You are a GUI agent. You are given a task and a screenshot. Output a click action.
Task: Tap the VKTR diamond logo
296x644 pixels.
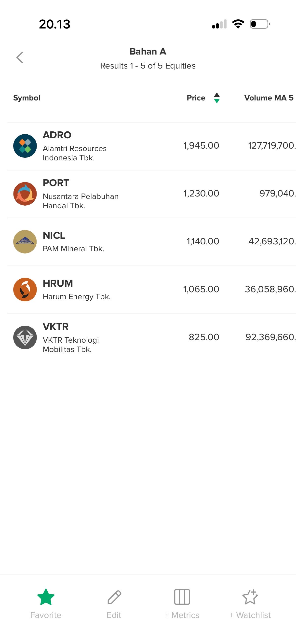pos(25,337)
